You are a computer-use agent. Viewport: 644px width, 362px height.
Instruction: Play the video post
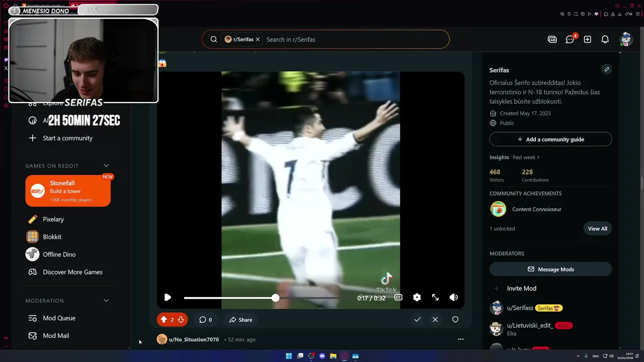click(168, 298)
